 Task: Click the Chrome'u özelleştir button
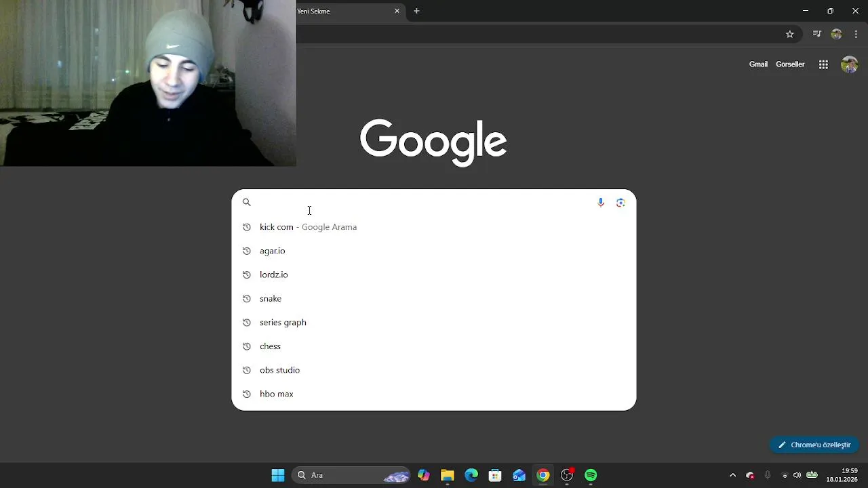[814, 445]
